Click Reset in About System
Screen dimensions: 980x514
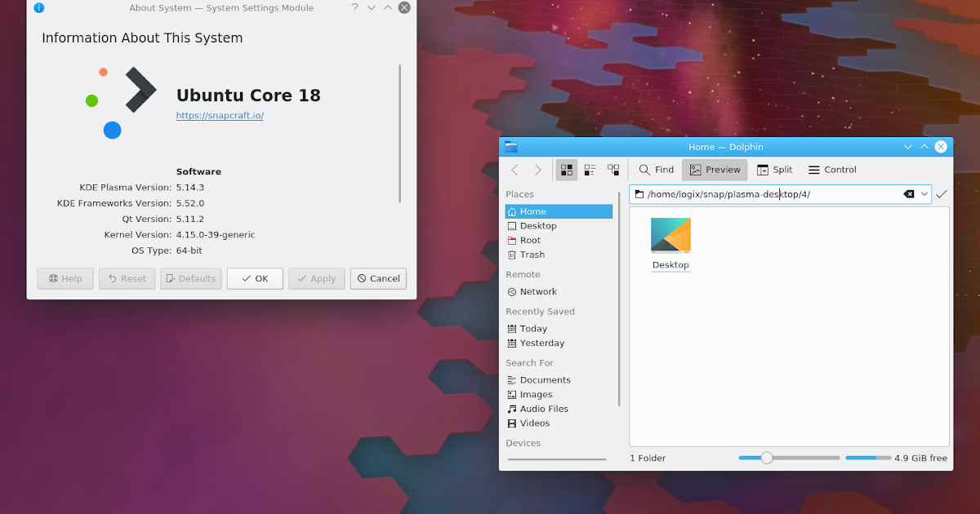tap(127, 278)
